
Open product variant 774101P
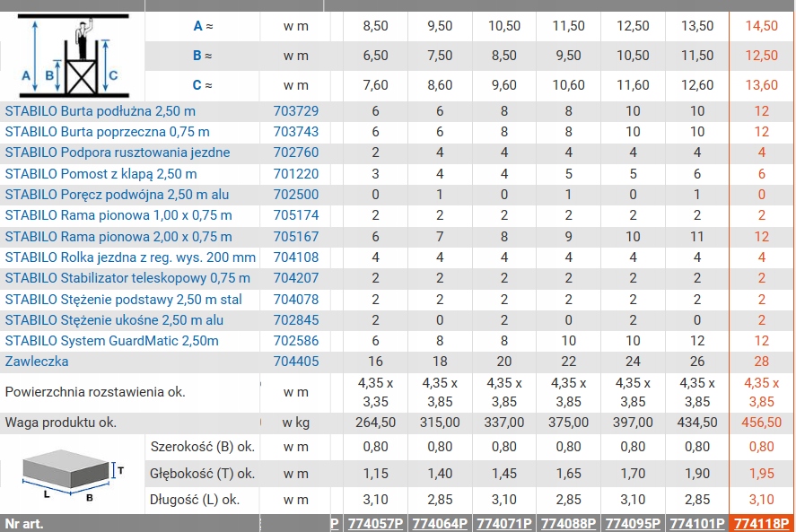pyautogui.click(x=697, y=524)
